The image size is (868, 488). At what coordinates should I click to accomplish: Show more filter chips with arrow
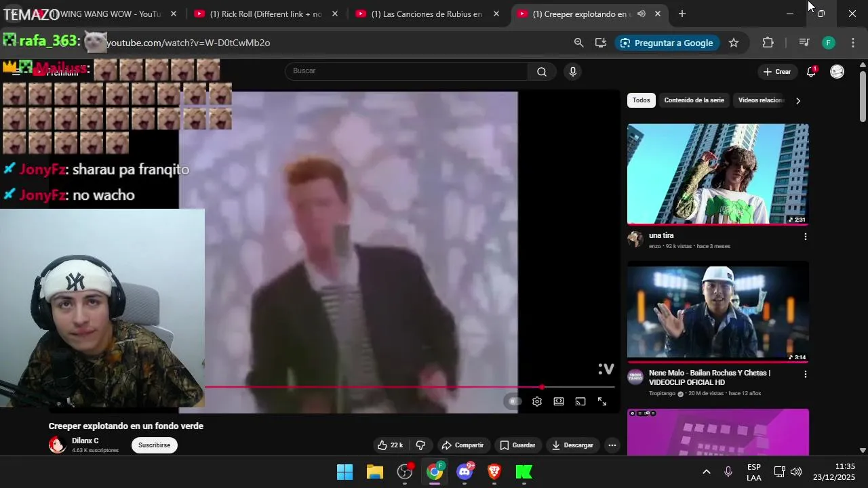click(x=798, y=101)
